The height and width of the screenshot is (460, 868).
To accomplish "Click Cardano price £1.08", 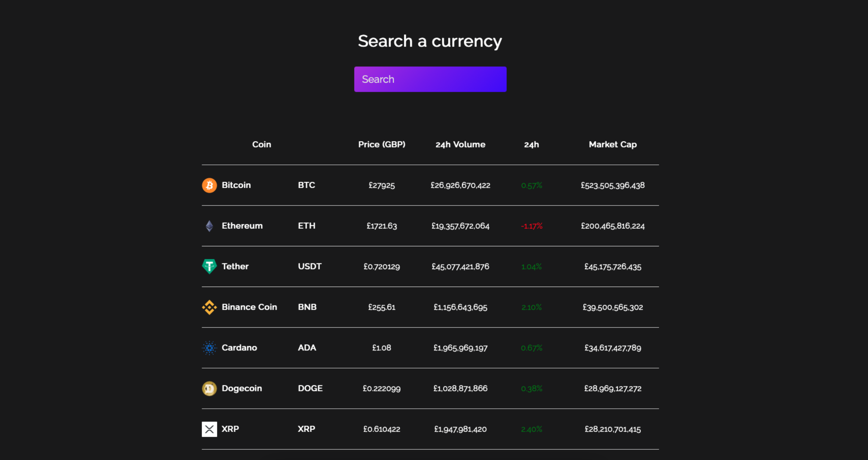I will click(382, 348).
